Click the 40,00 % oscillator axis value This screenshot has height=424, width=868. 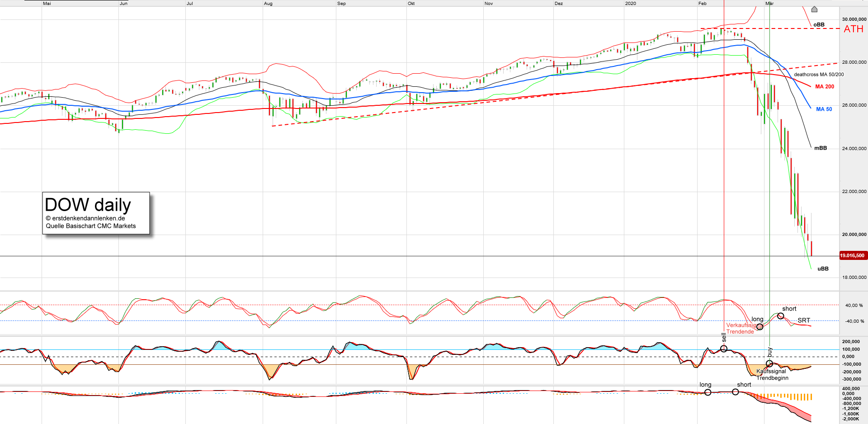[x=854, y=306]
